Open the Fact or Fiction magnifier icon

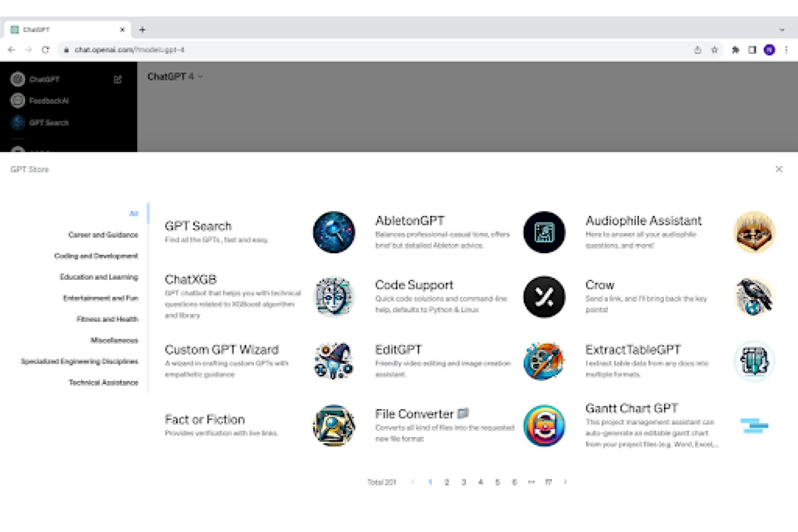click(334, 426)
